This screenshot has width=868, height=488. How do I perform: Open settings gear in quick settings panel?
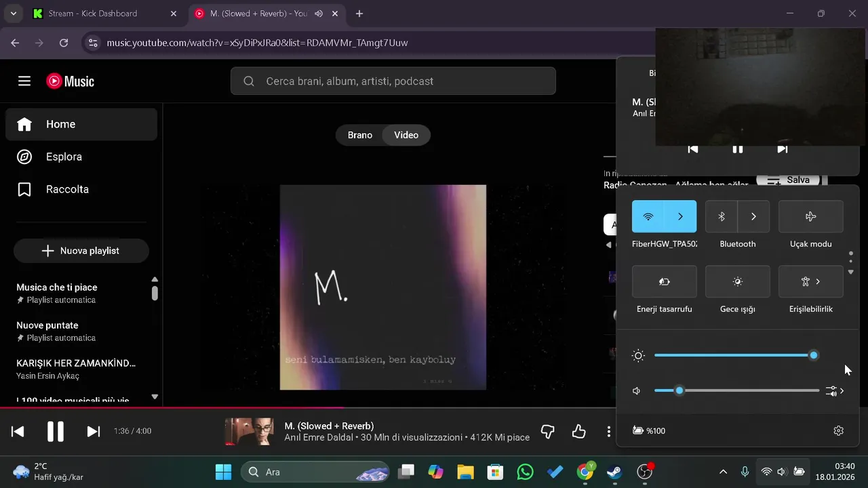point(839,431)
